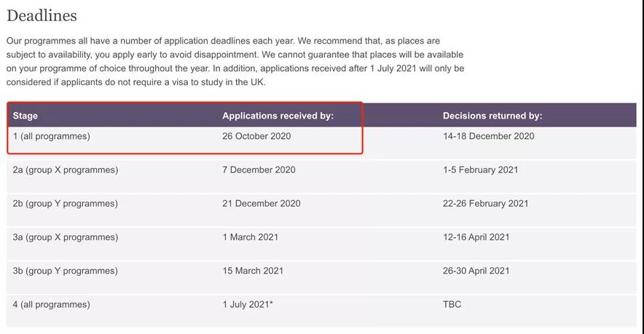Viewport: 644px width, 334px height.
Task: Click the 14-18 December 2020 decision cell
Action: pos(489,136)
